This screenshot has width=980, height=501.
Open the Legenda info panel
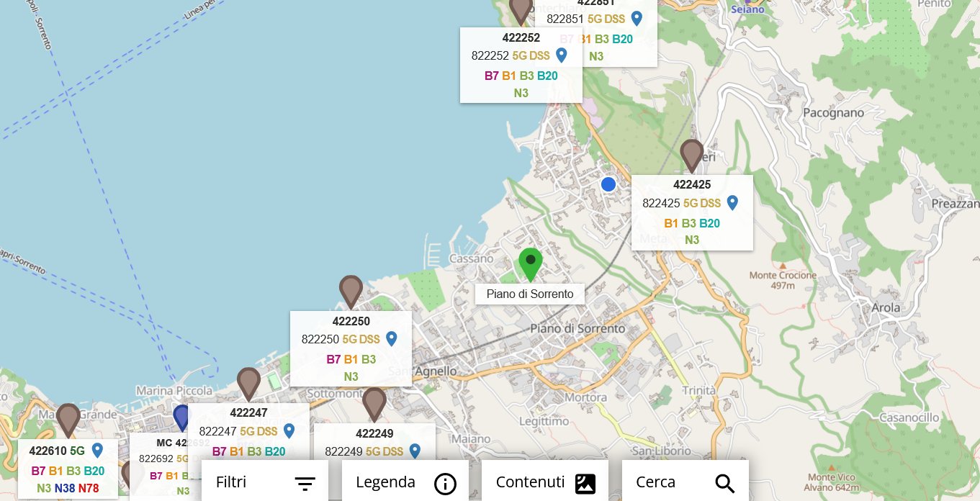point(405,482)
